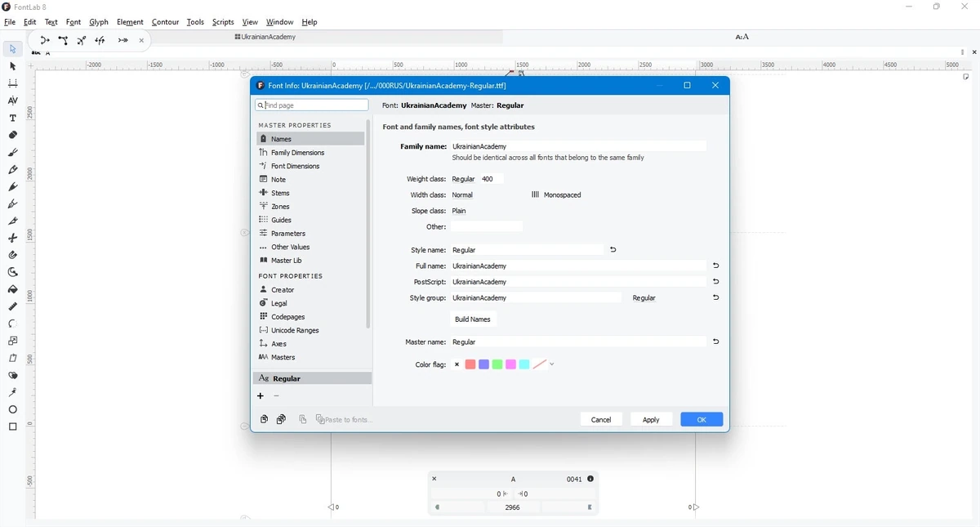The height and width of the screenshot is (527, 980).
Task: Open Weight class Regular dropdown
Action: [464, 179]
